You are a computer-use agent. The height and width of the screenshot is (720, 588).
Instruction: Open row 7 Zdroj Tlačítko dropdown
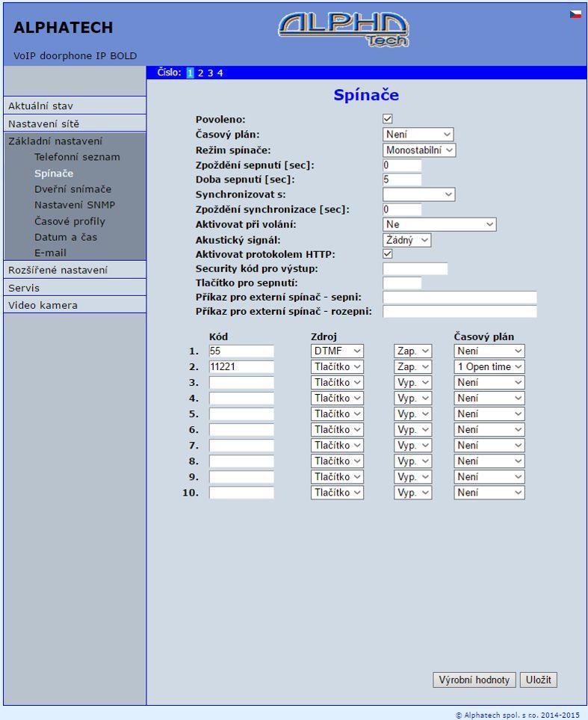[337, 446]
